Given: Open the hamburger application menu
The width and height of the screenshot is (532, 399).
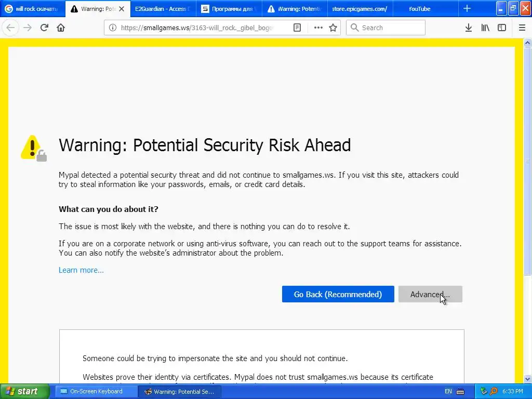Looking at the screenshot, I should 522,28.
